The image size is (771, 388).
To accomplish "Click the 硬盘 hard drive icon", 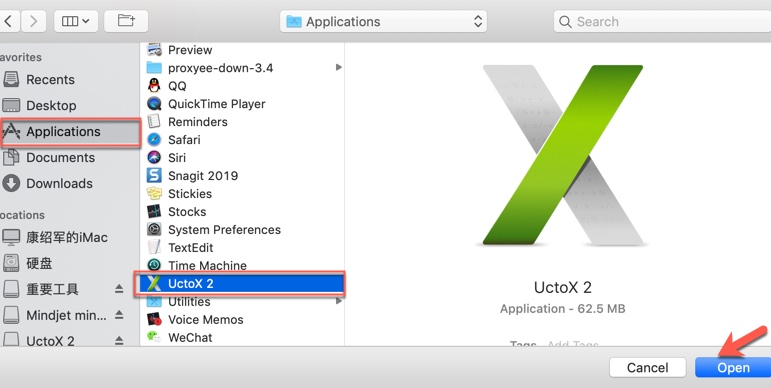I will pyautogui.click(x=11, y=263).
